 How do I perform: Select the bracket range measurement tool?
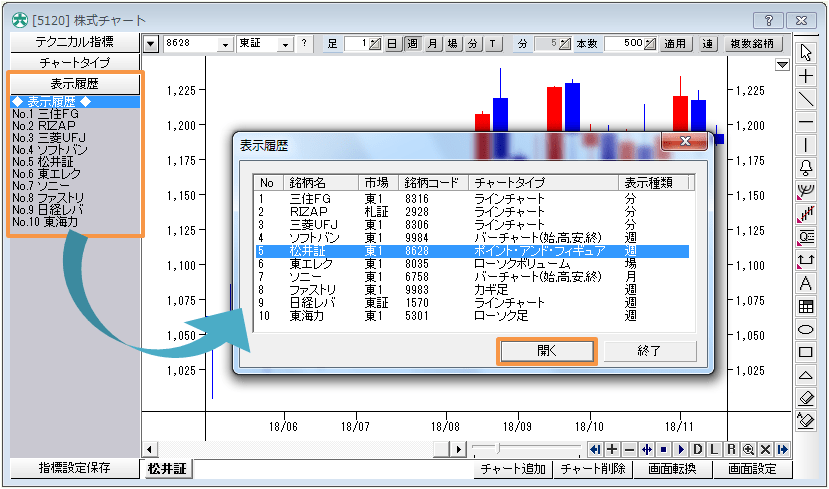pos(805,260)
